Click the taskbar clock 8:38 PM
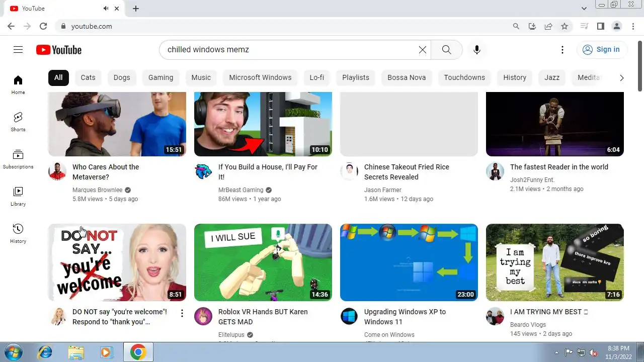Screen dimensions: 644x362 [x=618, y=348]
